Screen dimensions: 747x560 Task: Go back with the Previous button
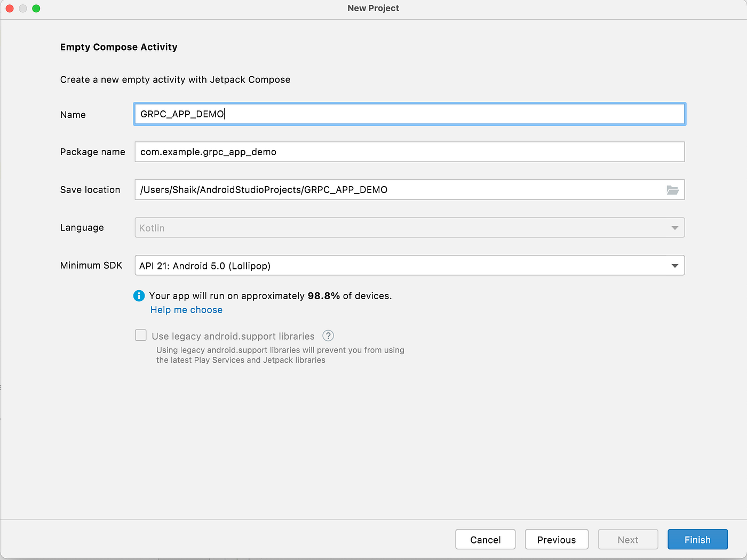tap(557, 540)
